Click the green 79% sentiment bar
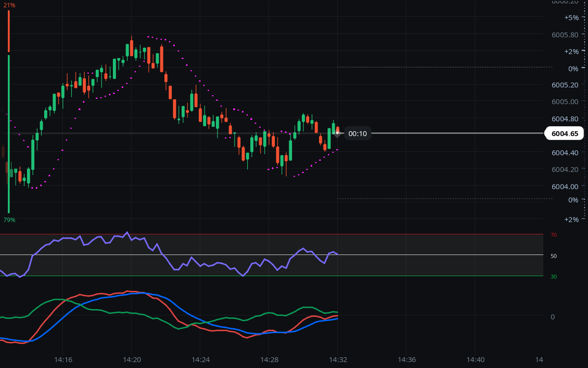The height and width of the screenshot is (368, 588). [x=9, y=134]
